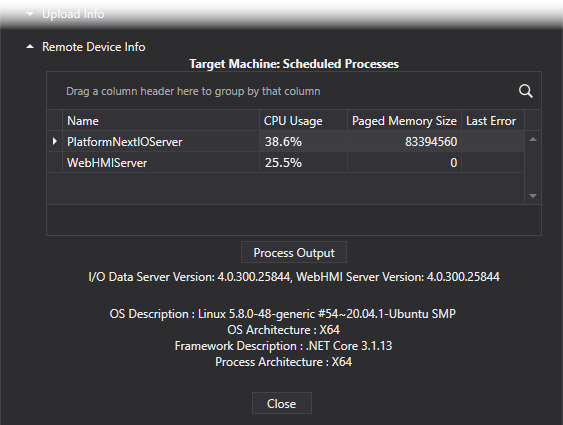Image resolution: width=563 pixels, height=425 pixels.
Task: Sort by Paged Memory Size column header
Action: tap(404, 121)
